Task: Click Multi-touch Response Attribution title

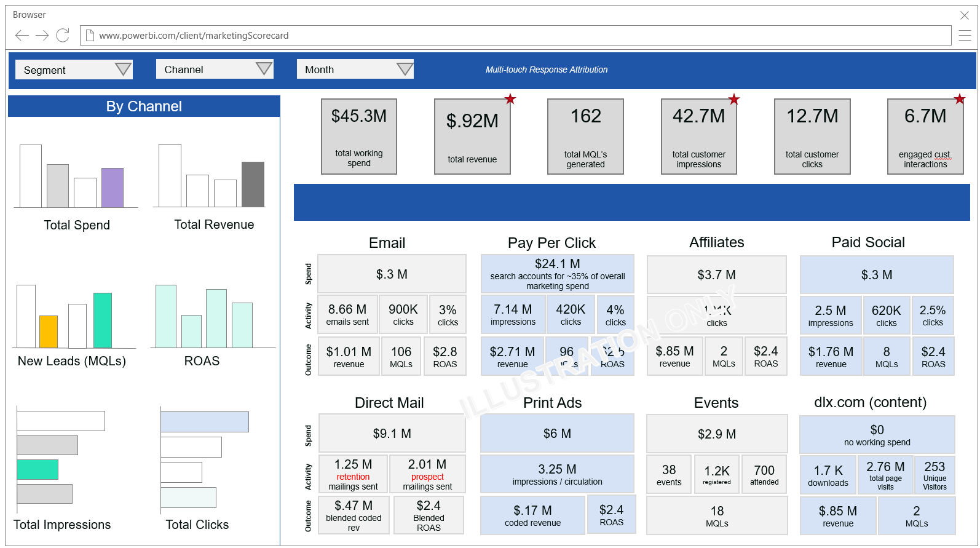Action: [546, 69]
